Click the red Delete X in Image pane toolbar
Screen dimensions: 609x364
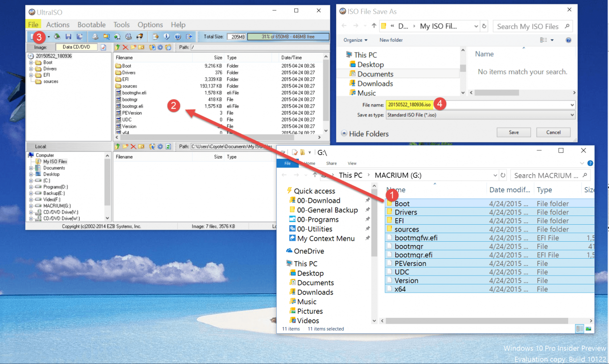click(125, 47)
